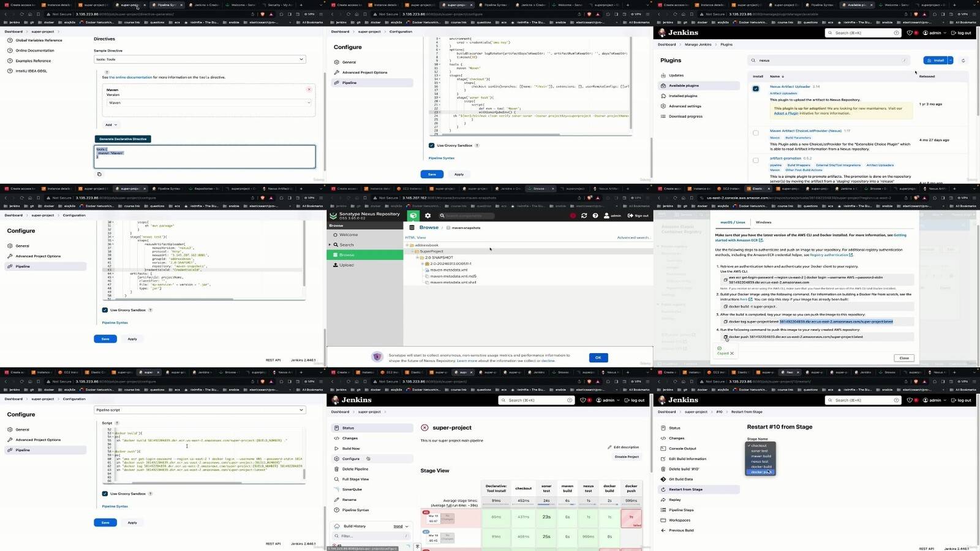
Task: Select Browse in Nexus sidebar
Action: (347, 255)
